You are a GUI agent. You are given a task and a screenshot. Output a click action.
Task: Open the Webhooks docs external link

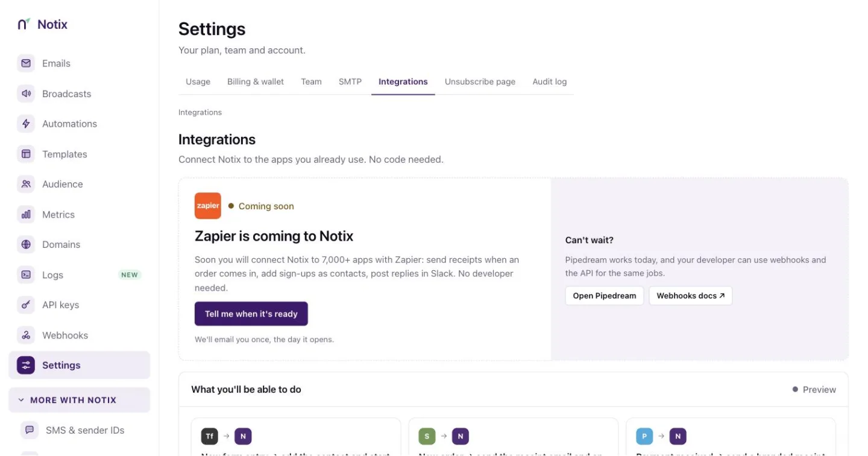(691, 296)
